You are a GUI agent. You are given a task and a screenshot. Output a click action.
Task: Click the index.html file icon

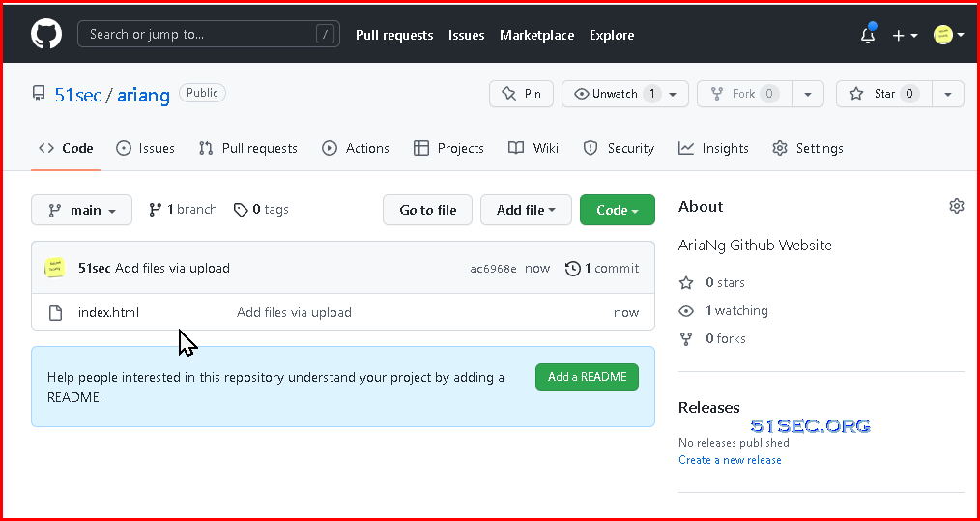[x=56, y=313]
